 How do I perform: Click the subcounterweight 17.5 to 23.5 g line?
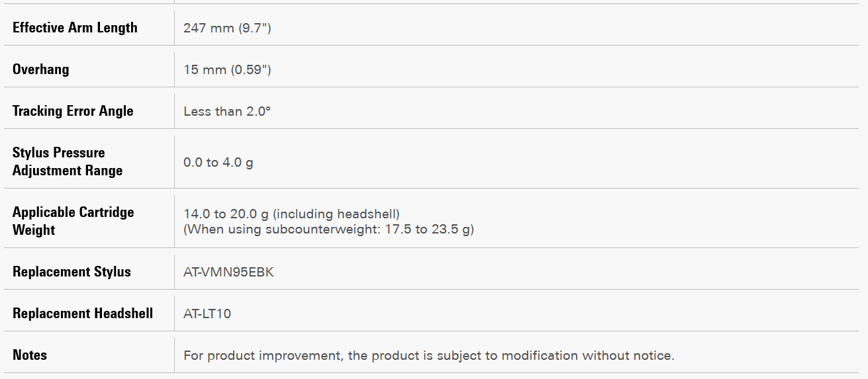point(328,230)
